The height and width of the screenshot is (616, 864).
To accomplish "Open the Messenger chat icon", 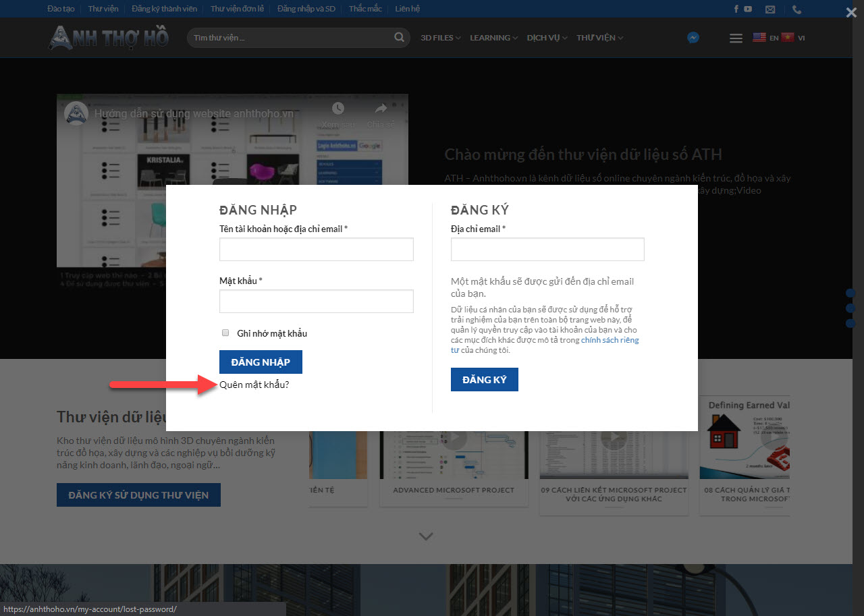I will (693, 38).
